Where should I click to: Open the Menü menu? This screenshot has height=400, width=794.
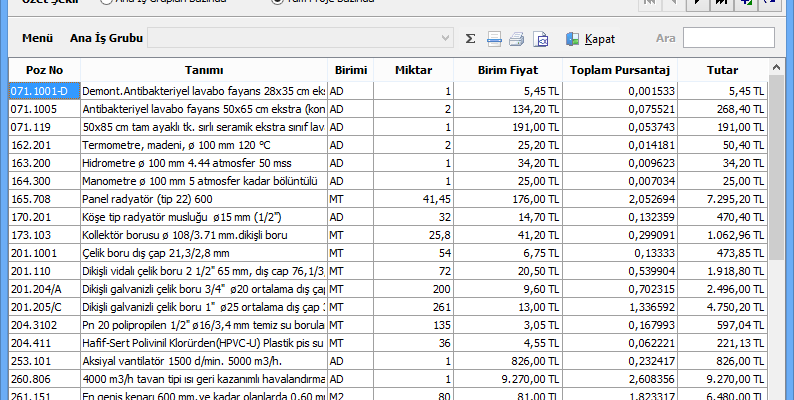[37, 39]
